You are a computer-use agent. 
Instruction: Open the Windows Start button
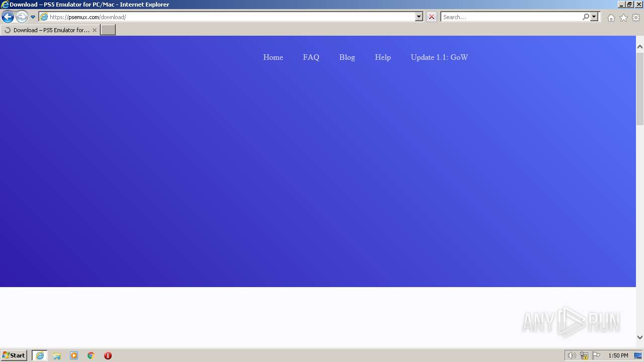pos(14,355)
